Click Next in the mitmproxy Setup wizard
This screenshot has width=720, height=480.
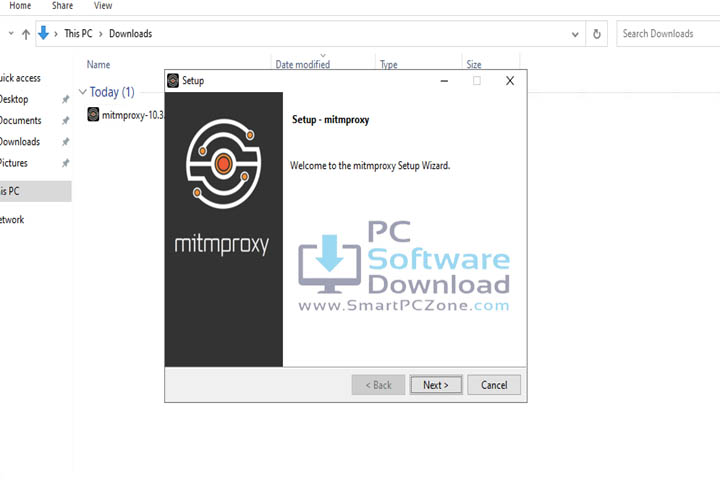pos(436,384)
